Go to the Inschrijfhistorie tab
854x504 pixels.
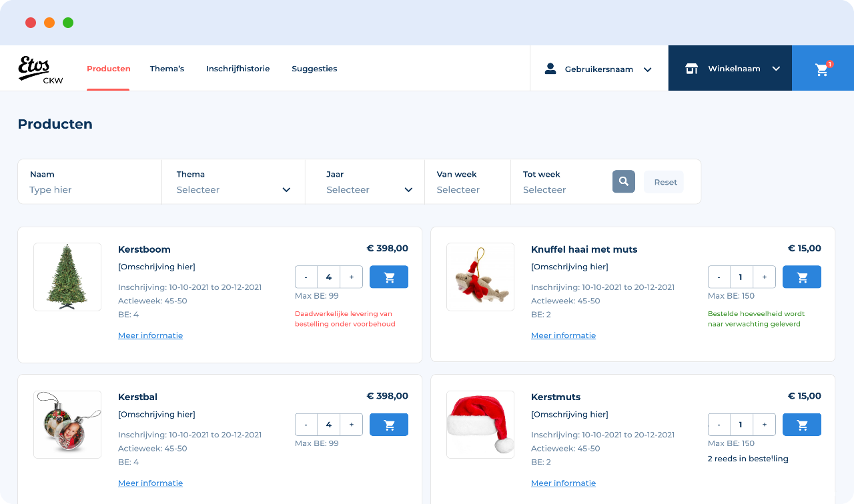point(238,69)
